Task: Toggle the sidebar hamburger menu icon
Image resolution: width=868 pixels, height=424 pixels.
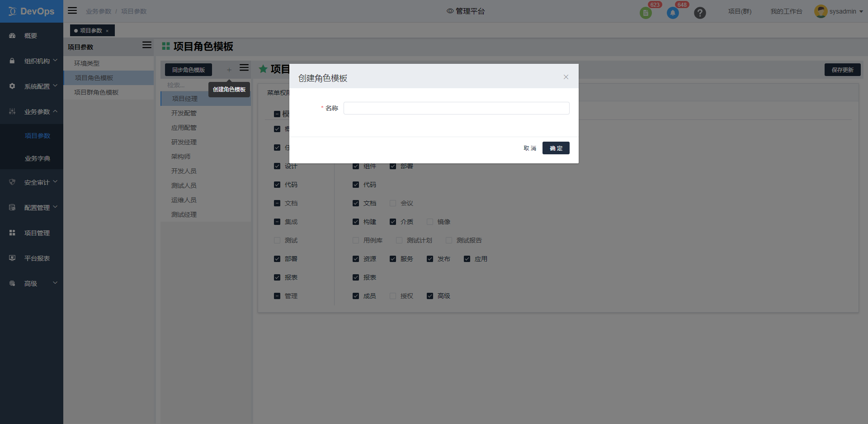Action: click(x=72, y=10)
